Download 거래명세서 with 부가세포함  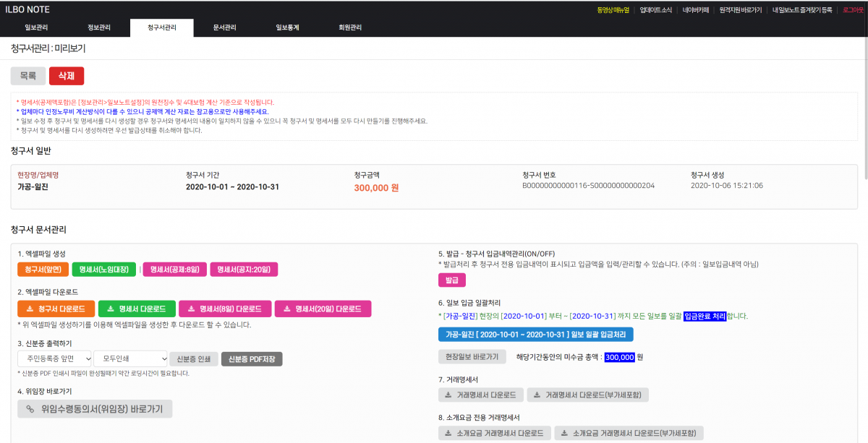(587, 395)
